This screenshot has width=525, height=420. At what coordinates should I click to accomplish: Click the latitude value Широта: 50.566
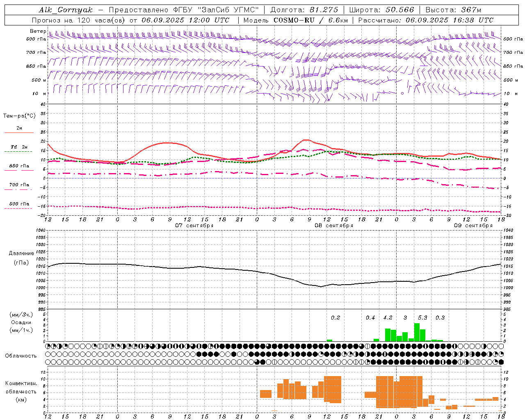pyautogui.click(x=382, y=10)
